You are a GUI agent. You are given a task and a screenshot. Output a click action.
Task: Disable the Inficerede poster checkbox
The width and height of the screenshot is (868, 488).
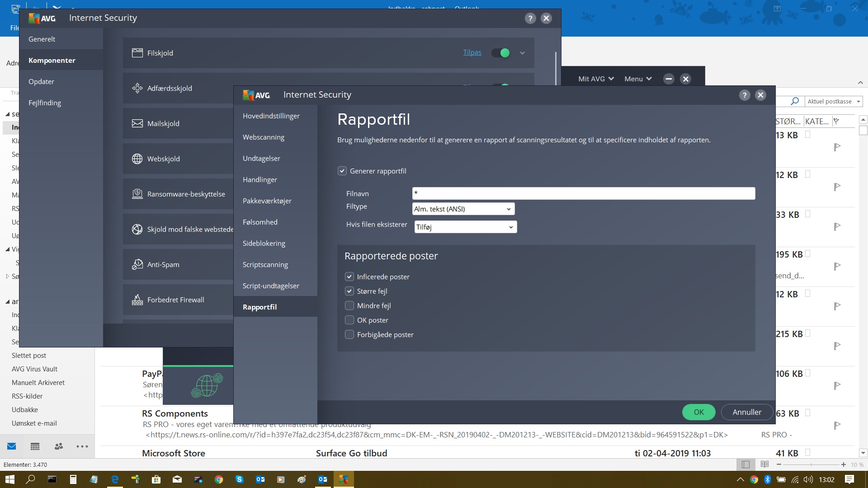[349, 277]
